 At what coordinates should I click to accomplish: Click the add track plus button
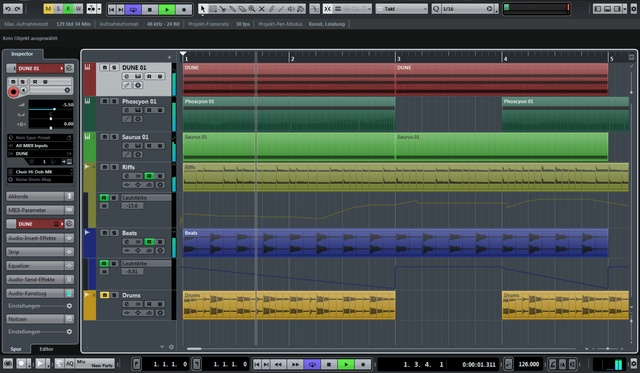169,57
